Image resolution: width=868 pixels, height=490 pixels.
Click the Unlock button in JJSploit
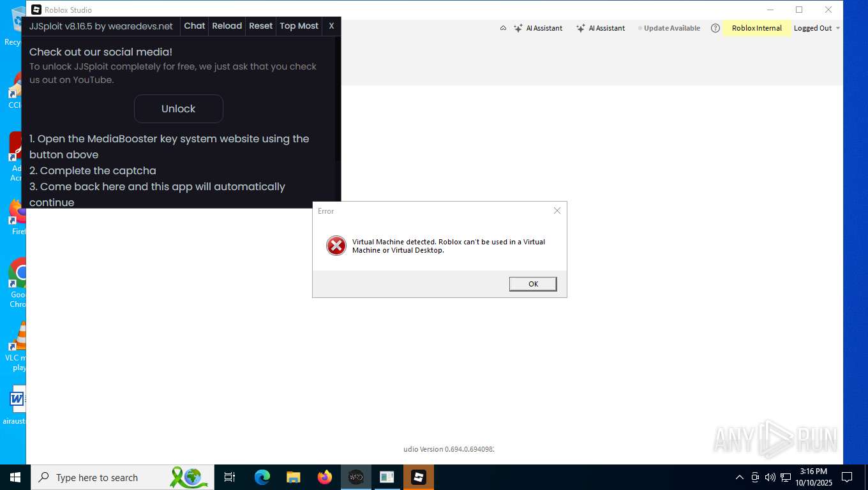coord(179,108)
